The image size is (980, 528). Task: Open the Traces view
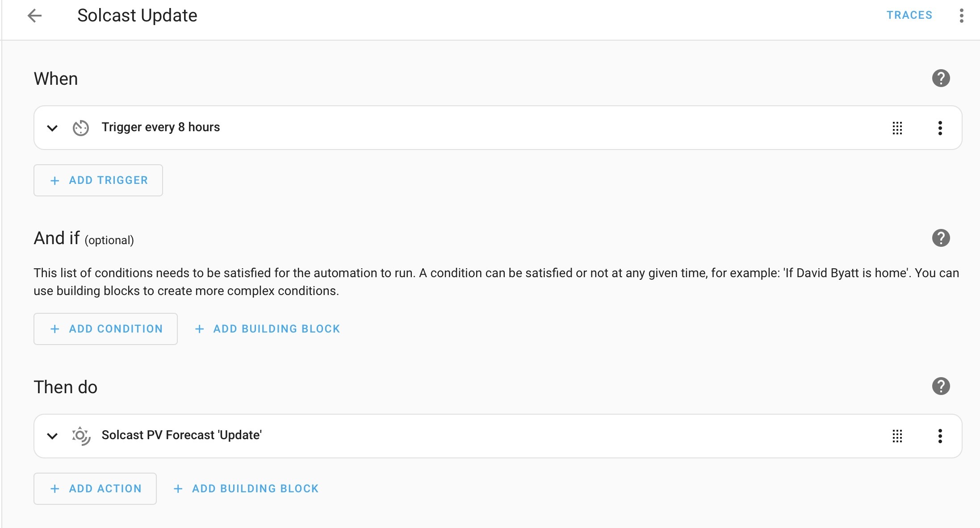[x=909, y=15]
